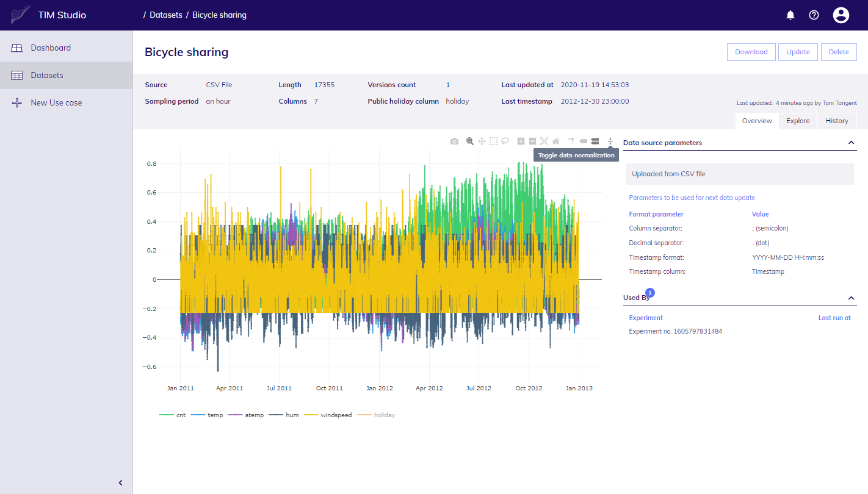Screen dimensions: 868x494
Task: Toggle the windspeed legend entry
Action: [328, 415]
